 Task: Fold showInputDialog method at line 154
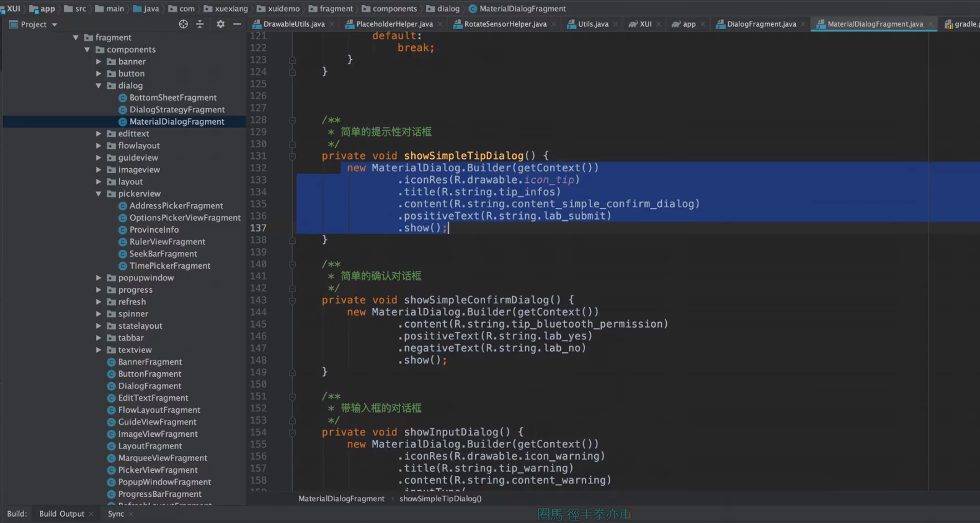(x=292, y=432)
